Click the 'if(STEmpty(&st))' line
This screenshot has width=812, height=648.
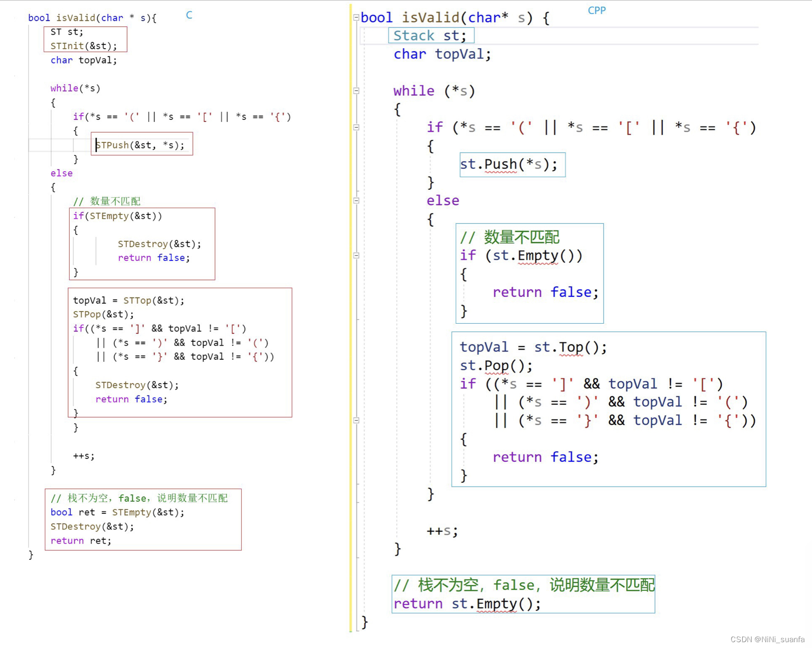tap(117, 216)
